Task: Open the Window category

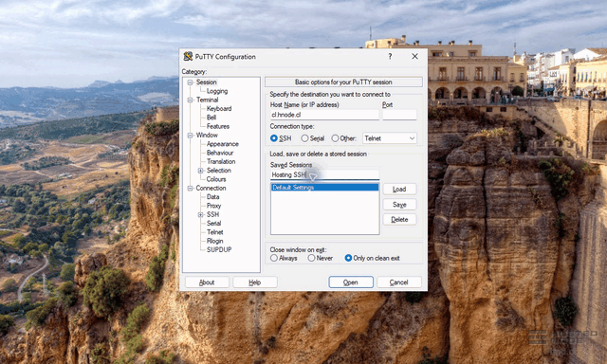Action: 207,135
